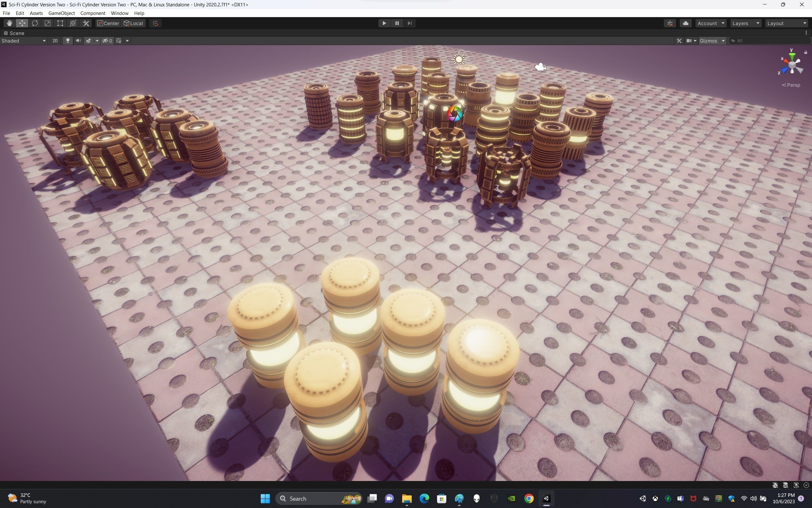Toggle scene audio

click(x=78, y=41)
